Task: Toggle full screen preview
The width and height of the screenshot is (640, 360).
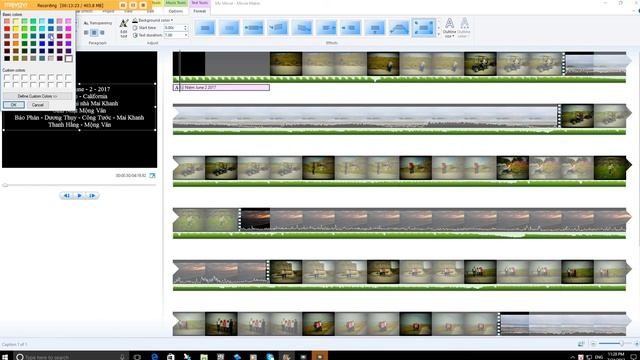Action: (152, 176)
